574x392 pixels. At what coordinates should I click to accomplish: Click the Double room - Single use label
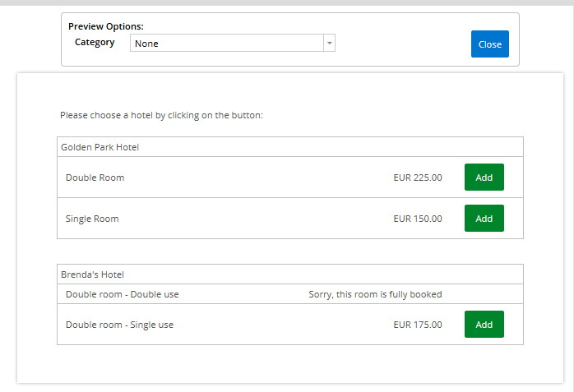119,325
